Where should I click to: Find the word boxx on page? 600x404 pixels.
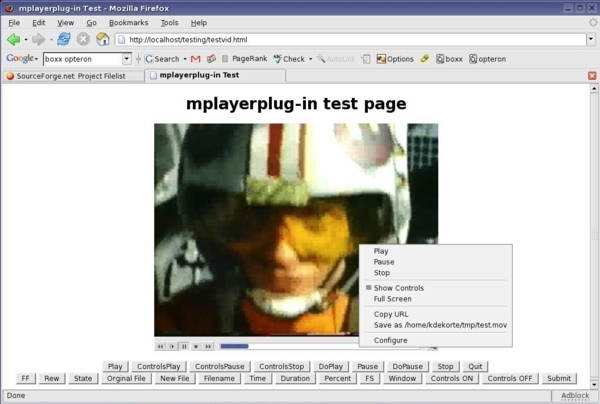tap(450, 59)
